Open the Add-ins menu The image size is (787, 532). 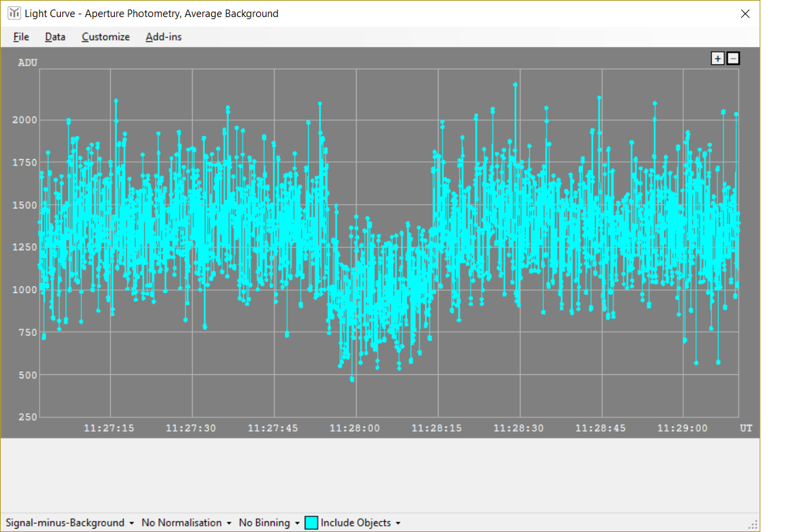coord(164,37)
